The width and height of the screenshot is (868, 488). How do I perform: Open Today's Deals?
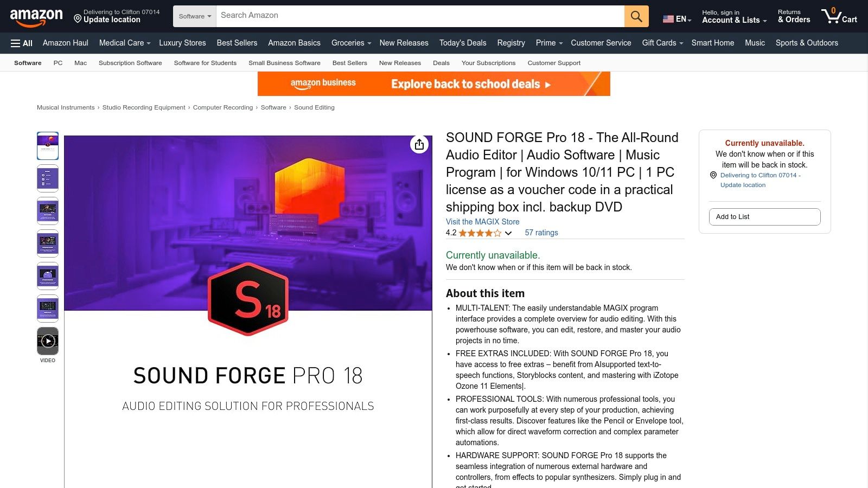[463, 43]
